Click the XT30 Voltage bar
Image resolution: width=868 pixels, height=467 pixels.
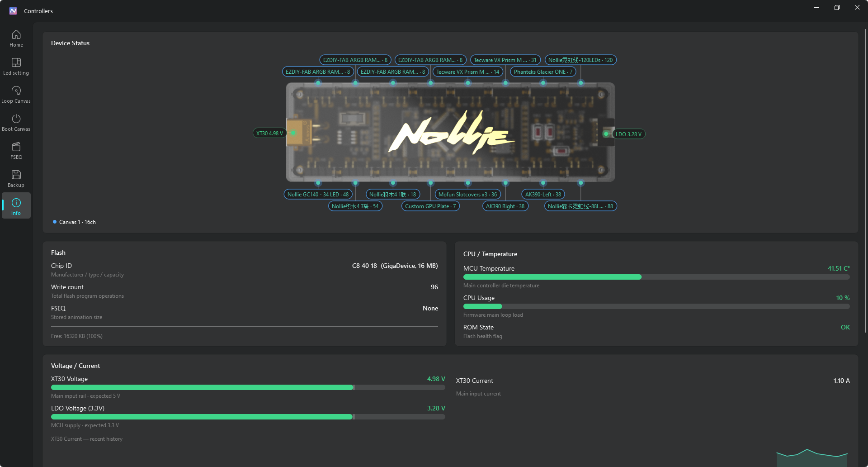point(248,387)
